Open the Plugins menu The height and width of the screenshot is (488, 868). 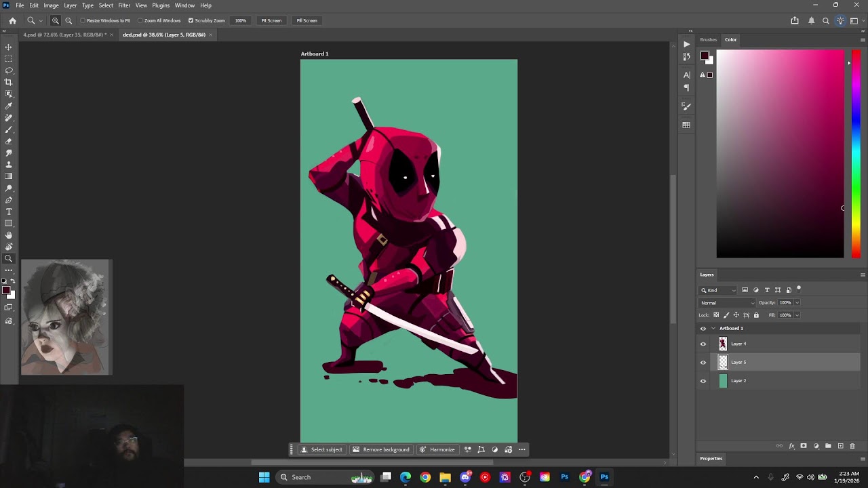coord(161,5)
